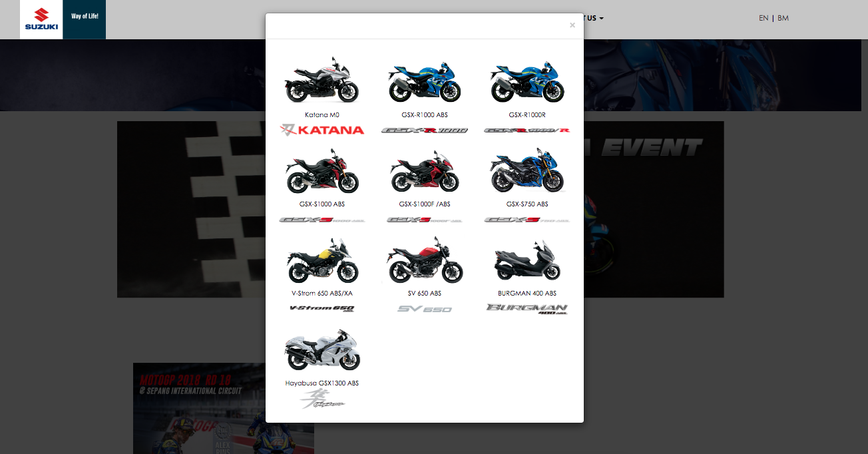
Task: Click the SV 650 grey logo
Action: (425, 309)
